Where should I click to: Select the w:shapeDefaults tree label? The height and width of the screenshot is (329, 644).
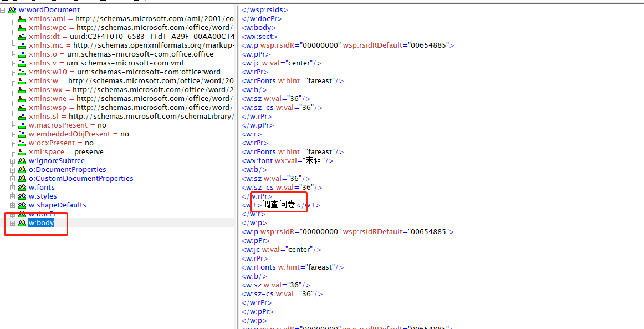point(58,205)
